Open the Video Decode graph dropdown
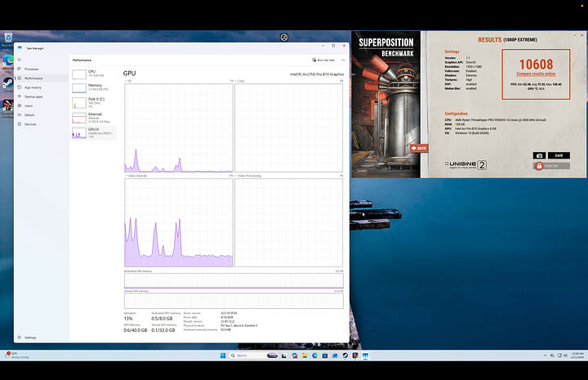The image size is (588, 380). [x=136, y=176]
